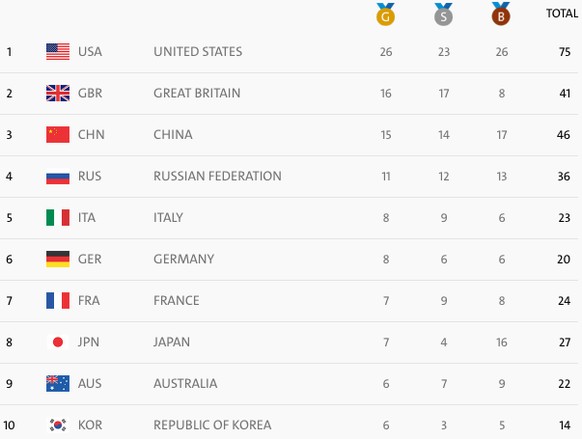Click the GER country code

[89, 259]
